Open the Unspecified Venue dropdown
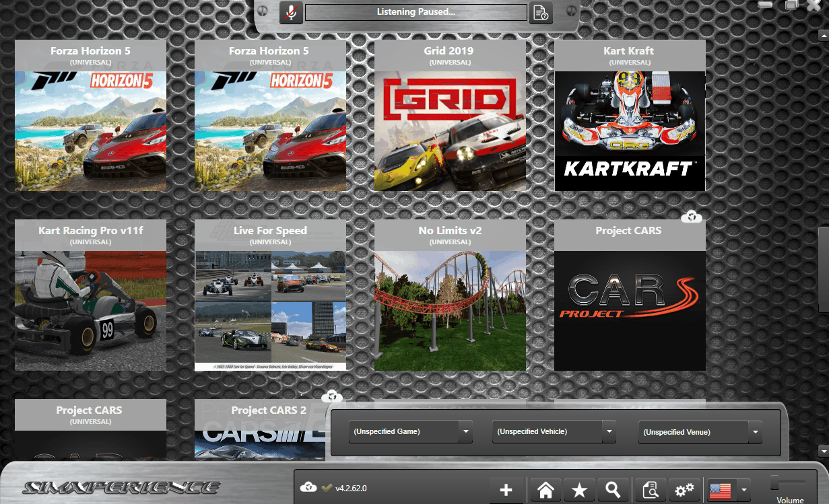 click(x=755, y=432)
